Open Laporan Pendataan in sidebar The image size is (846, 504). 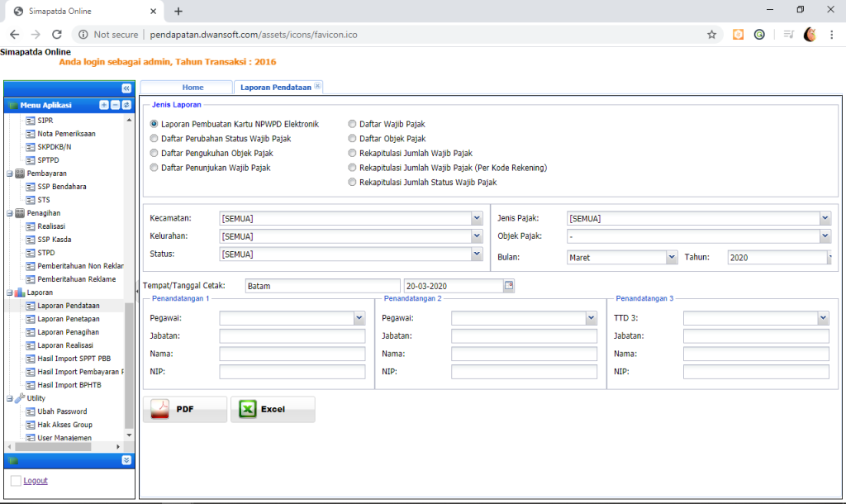tap(69, 306)
